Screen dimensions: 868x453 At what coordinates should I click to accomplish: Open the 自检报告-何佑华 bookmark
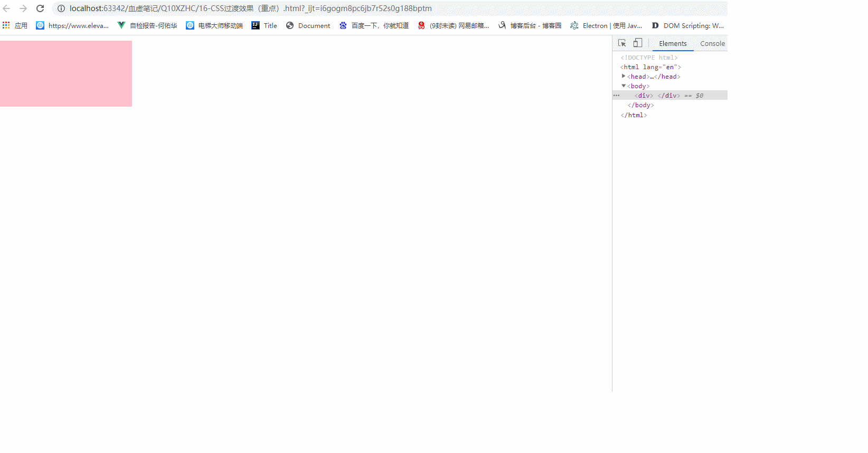tap(147, 25)
